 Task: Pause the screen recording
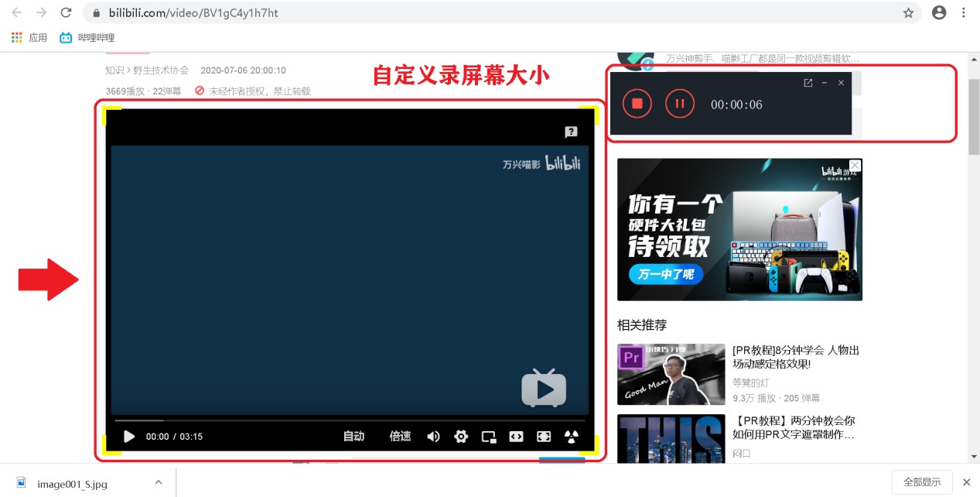pyautogui.click(x=680, y=103)
